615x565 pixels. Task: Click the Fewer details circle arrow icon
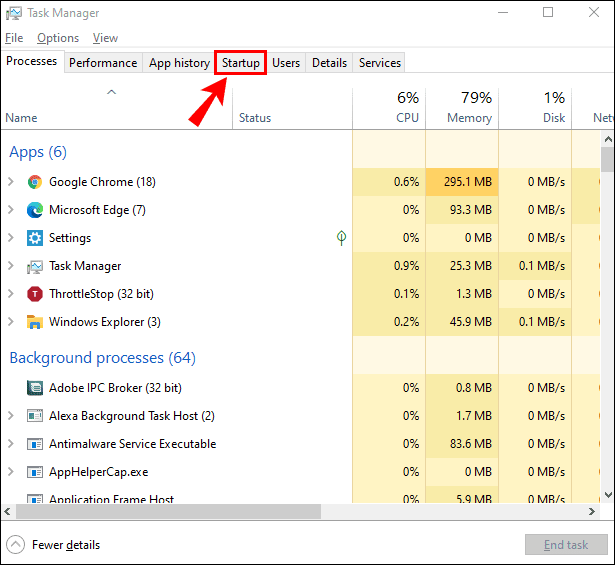coord(16,545)
